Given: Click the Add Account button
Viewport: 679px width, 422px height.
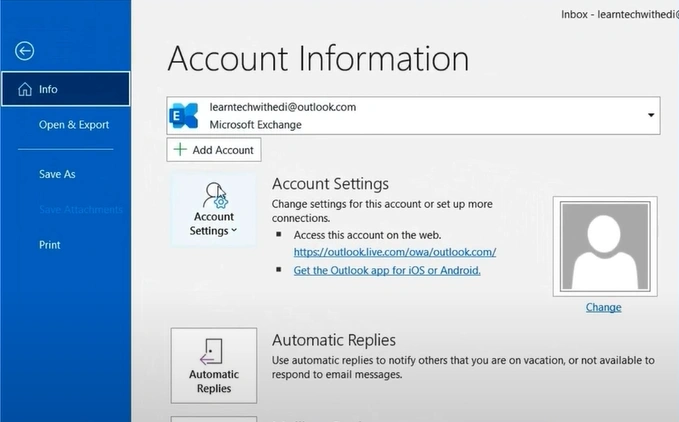Looking at the screenshot, I should point(214,150).
